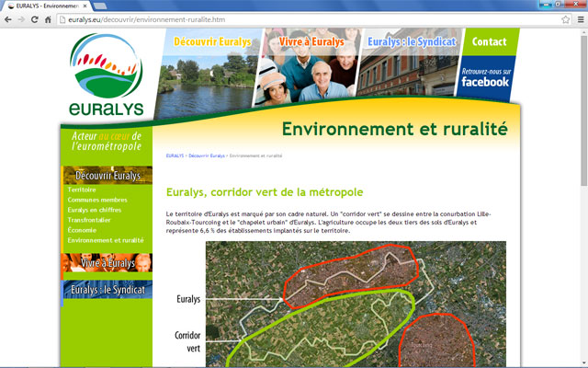
Task: Open the Territoire sidebar link
Action: click(x=82, y=190)
